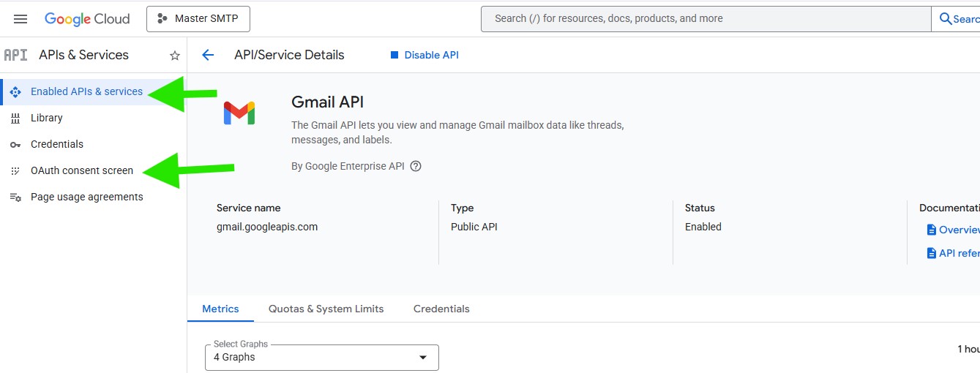
Task: Click the Disable API button
Action: pos(424,55)
